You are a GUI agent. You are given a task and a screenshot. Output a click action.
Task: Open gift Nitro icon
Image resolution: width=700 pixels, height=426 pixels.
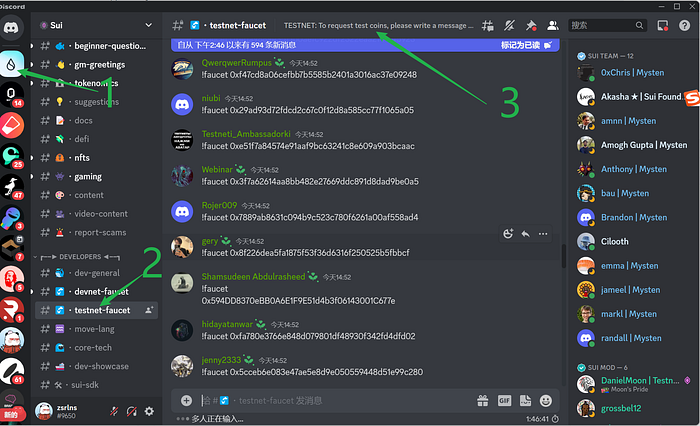[483, 401]
